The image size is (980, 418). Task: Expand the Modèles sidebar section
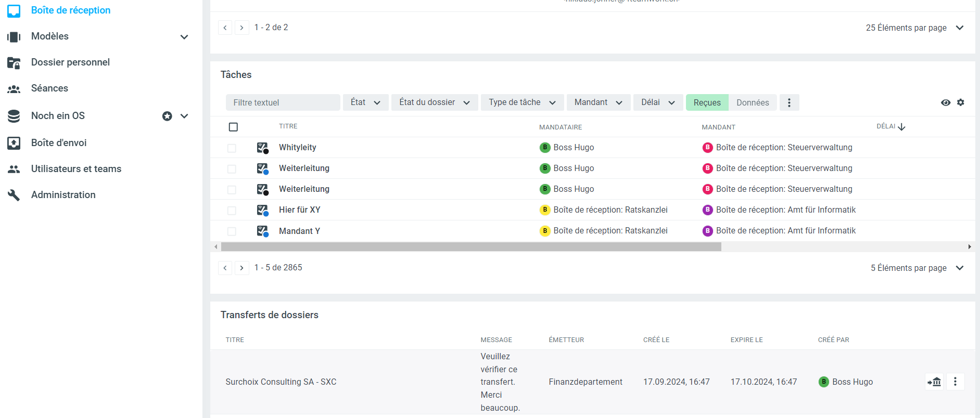click(x=184, y=37)
